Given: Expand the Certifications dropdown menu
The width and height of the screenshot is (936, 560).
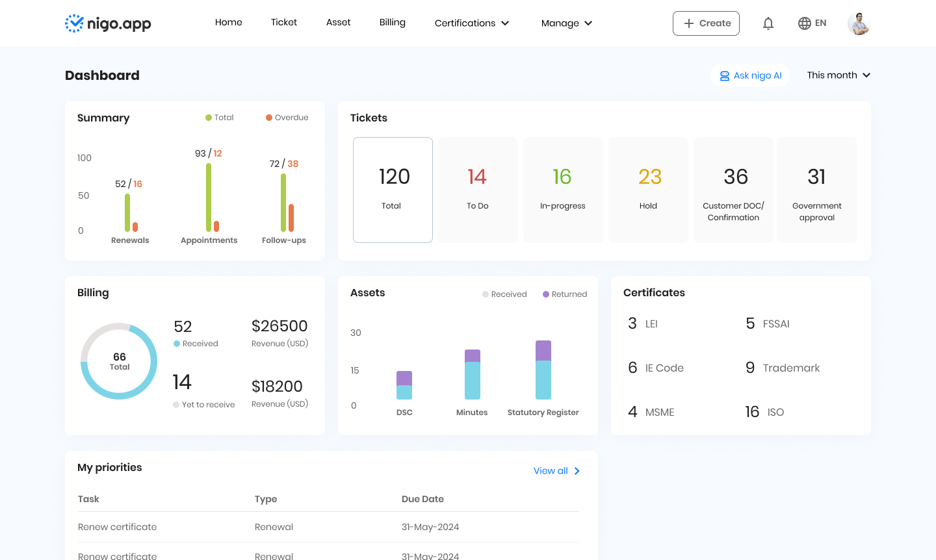Looking at the screenshot, I should coord(472,23).
